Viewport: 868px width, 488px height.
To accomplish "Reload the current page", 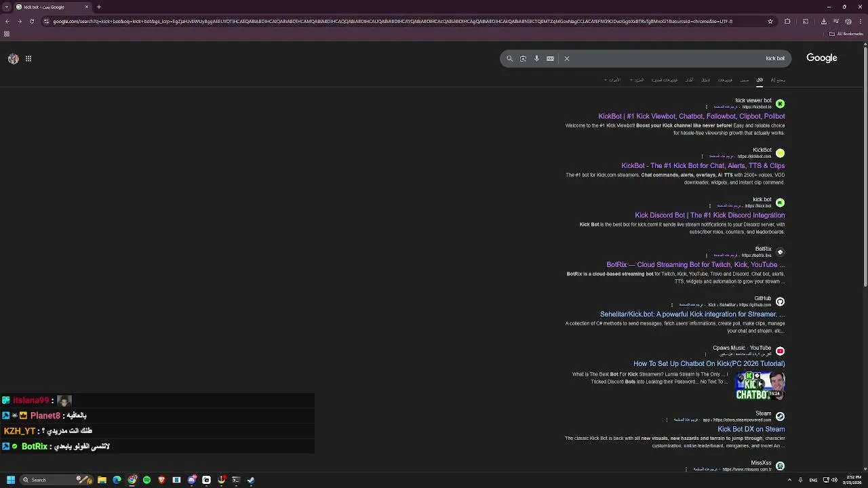I will 31,21.
